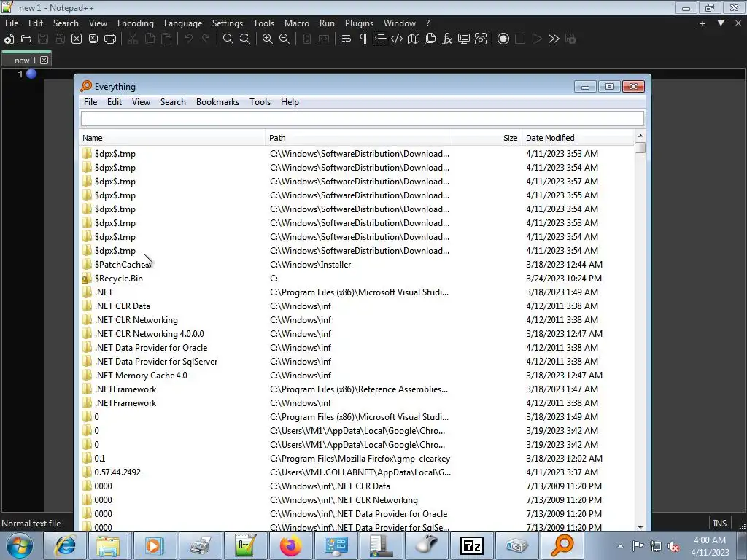
Task: Add new tab with plus button
Action: pos(703,23)
